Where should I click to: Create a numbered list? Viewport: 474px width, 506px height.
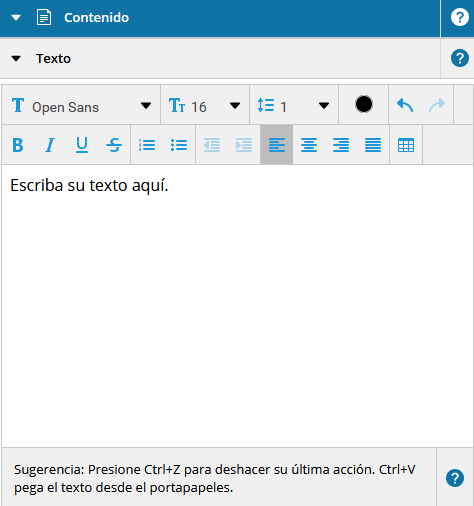(x=147, y=145)
